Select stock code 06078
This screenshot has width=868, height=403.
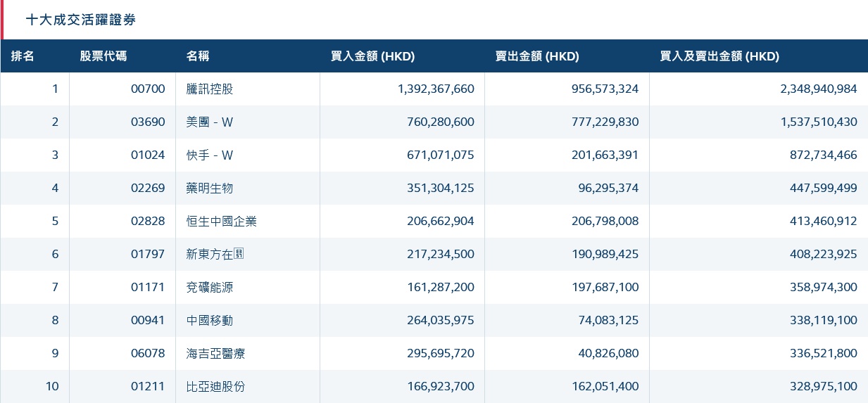(x=148, y=354)
